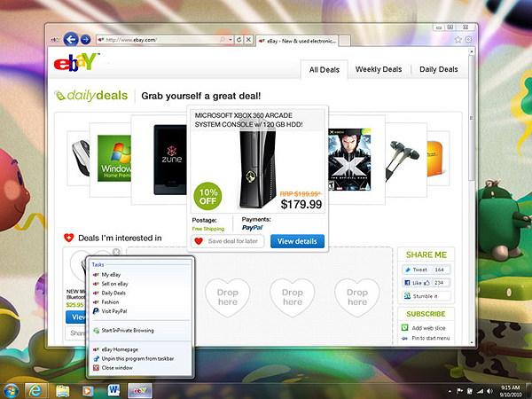
Task: Click the View details button
Action: (297, 241)
